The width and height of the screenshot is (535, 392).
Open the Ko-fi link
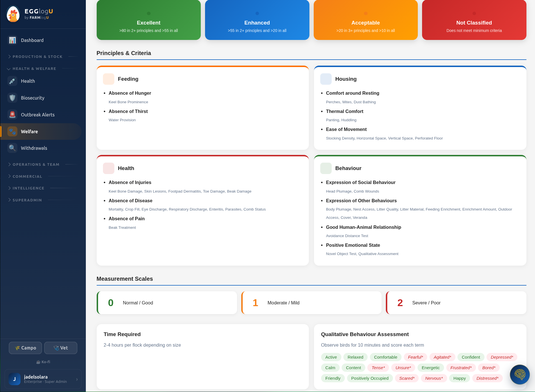43,362
